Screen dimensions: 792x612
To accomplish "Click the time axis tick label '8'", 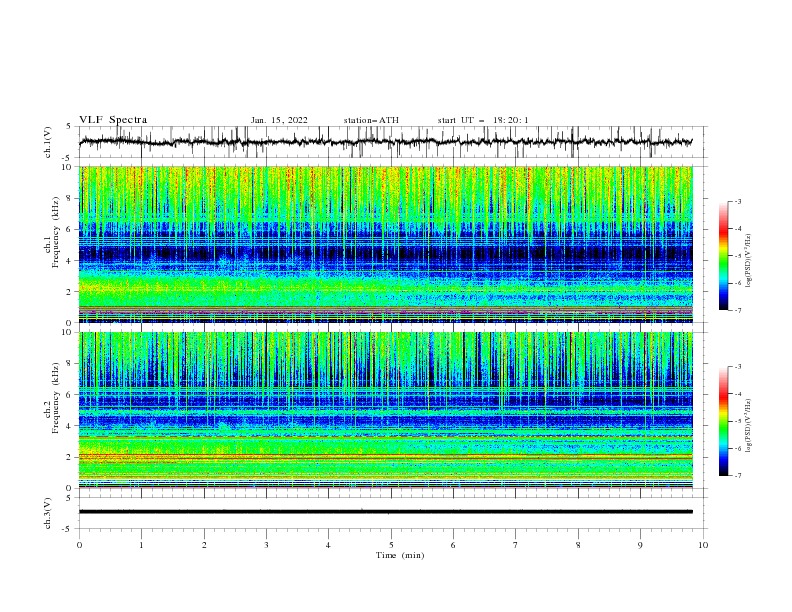I will click(x=578, y=545).
